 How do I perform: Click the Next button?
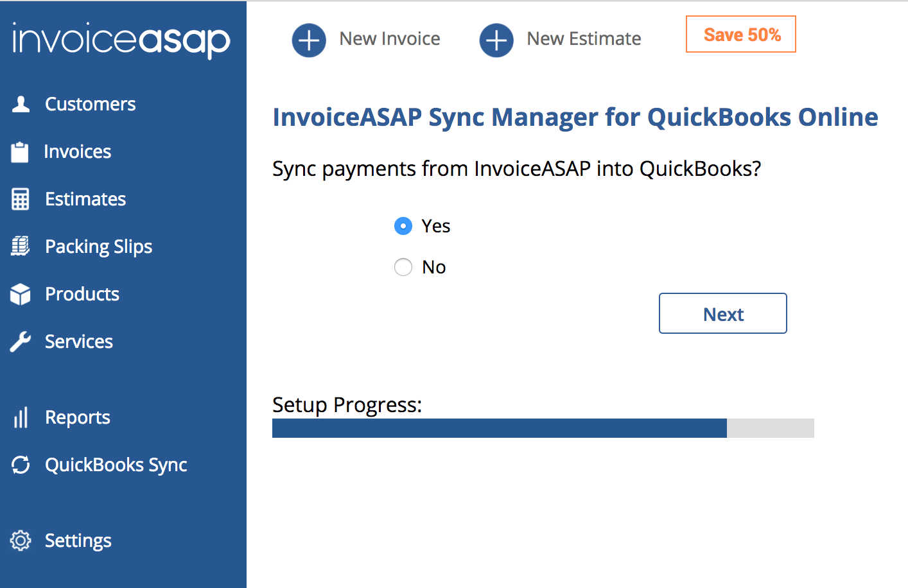click(x=723, y=313)
